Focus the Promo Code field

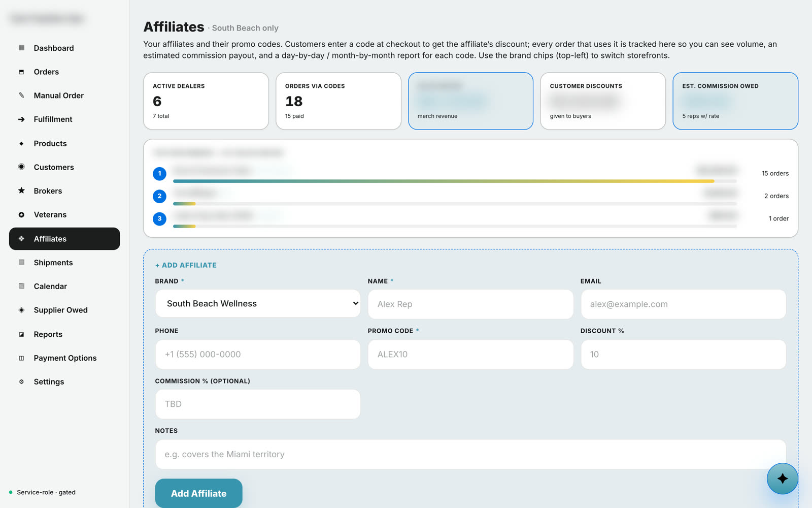pyautogui.click(x=470, y=354)
